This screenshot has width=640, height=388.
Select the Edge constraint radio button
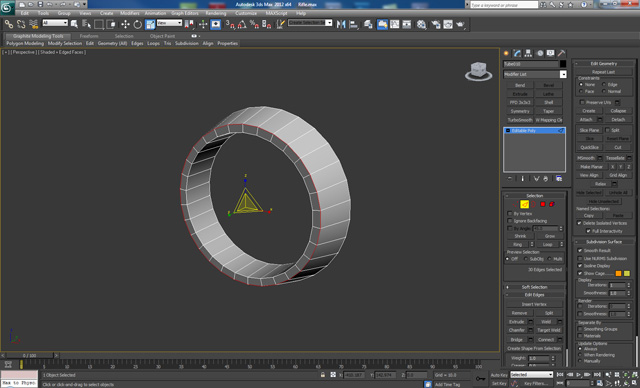pyautogui.click(x=604, y=84)
